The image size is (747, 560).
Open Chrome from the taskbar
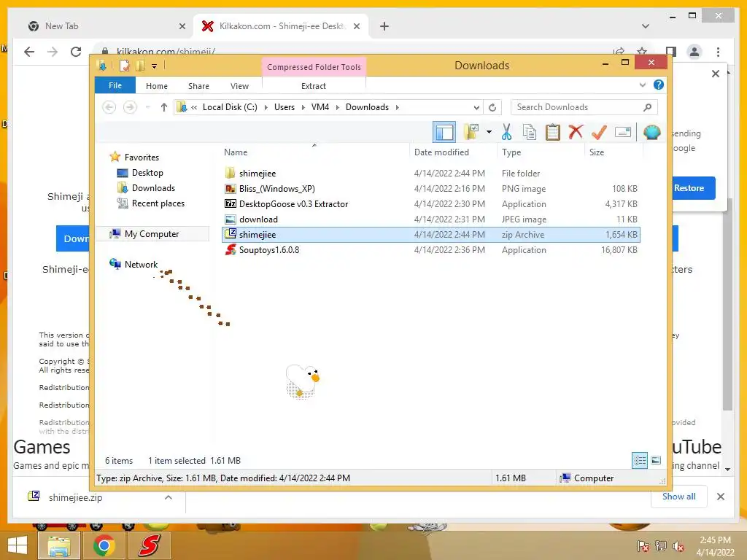click(x=104, y=545)
